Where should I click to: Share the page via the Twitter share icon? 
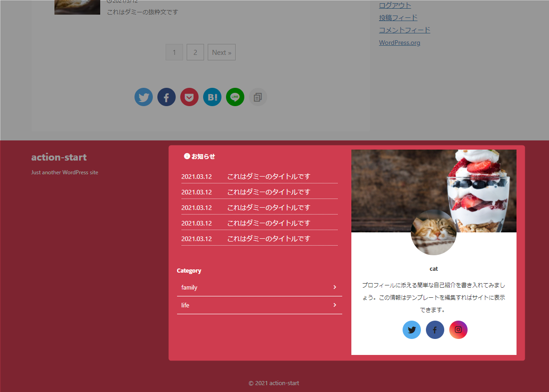(x=144, y=97)
